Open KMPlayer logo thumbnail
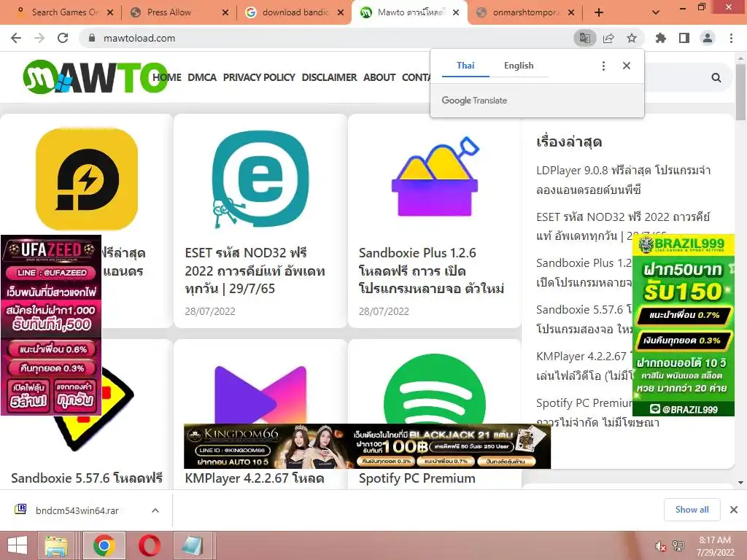Image resolution: width=747 pixels, height=560 pixels. coord(260,393)
